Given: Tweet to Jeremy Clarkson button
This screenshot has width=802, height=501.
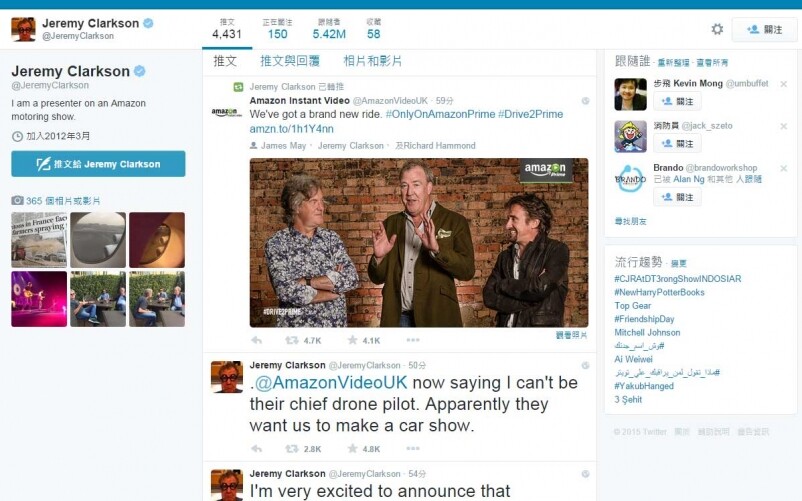Looking at the screenshot, I should coord(98,164).
